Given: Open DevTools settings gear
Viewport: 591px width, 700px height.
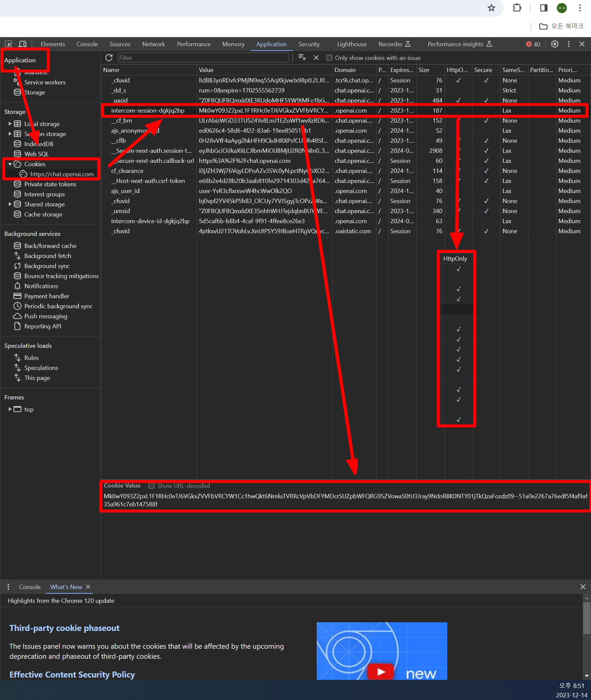Looking at the screenshot, I should 555,44.
